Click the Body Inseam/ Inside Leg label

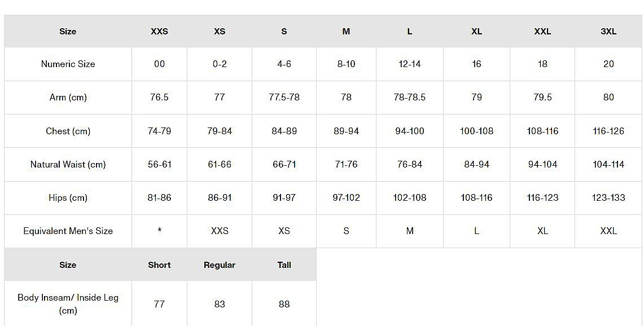[68, 304]
